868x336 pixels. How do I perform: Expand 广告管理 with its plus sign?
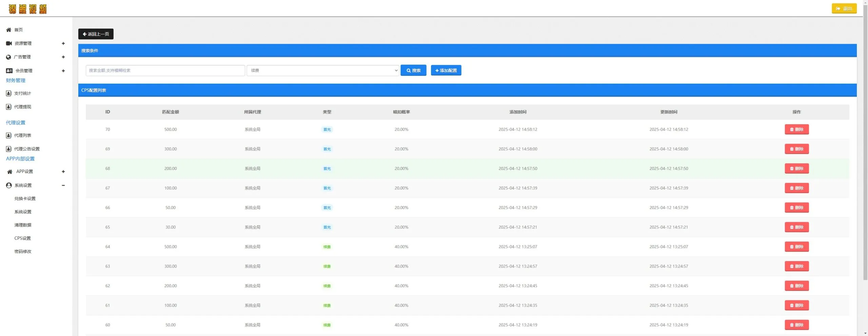tap(63, 57)
